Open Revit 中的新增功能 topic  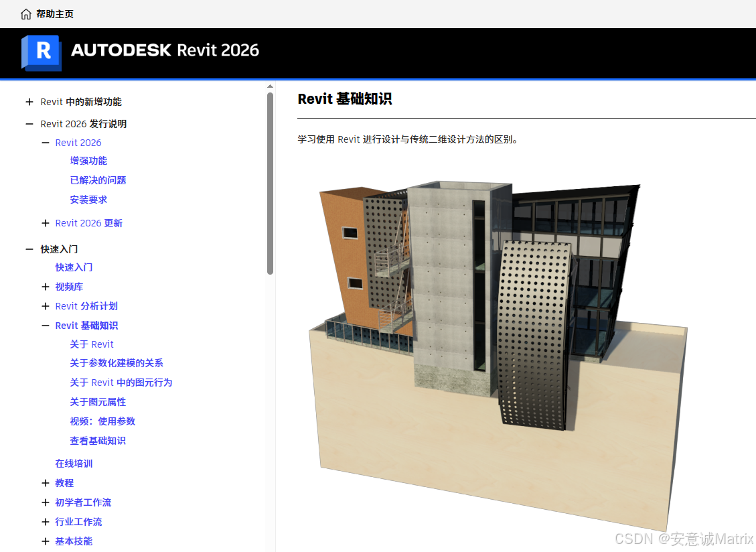coord(81,102)
